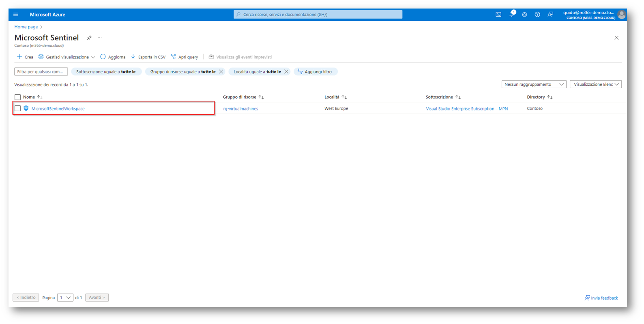Screen dimensions: 644x324
Task: Open the MicrosoftSentinelWorkspace link
Action: point(58,109)
